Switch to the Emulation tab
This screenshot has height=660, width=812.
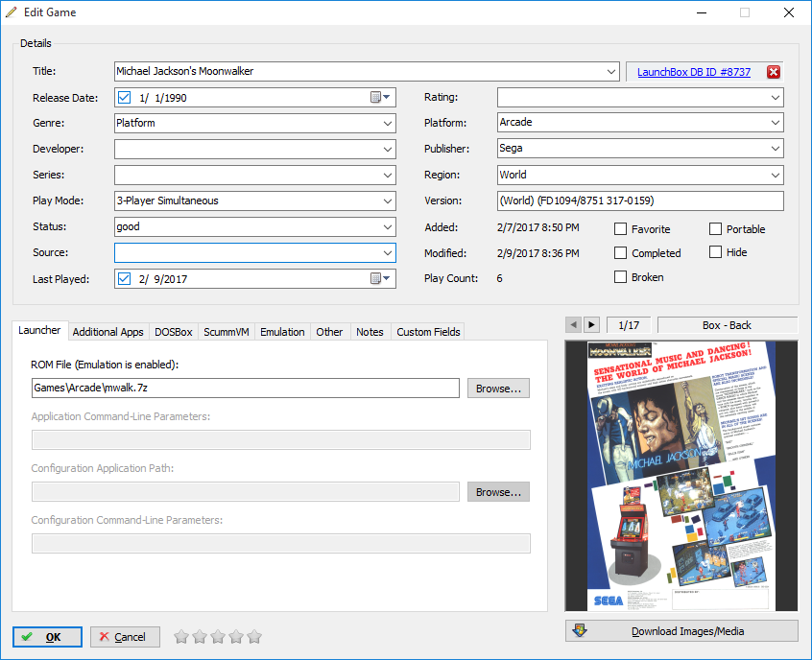(282, 332)
